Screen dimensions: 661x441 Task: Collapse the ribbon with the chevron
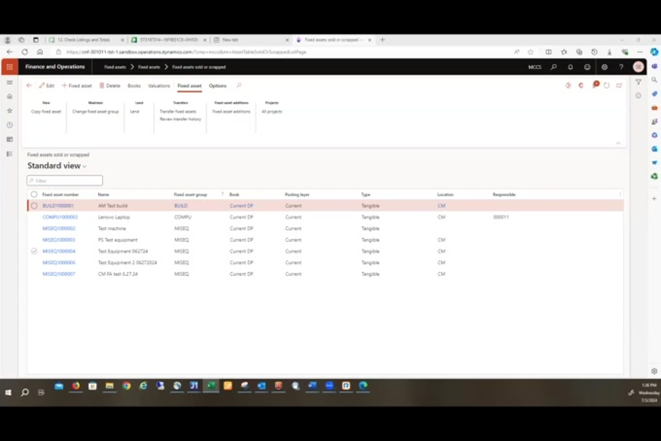tap(618, 143)
